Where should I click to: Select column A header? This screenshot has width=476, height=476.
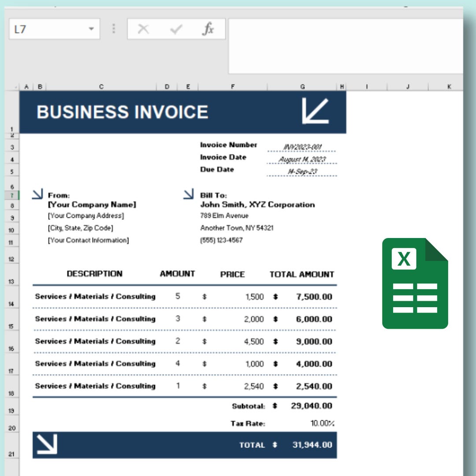coord(26,87)
